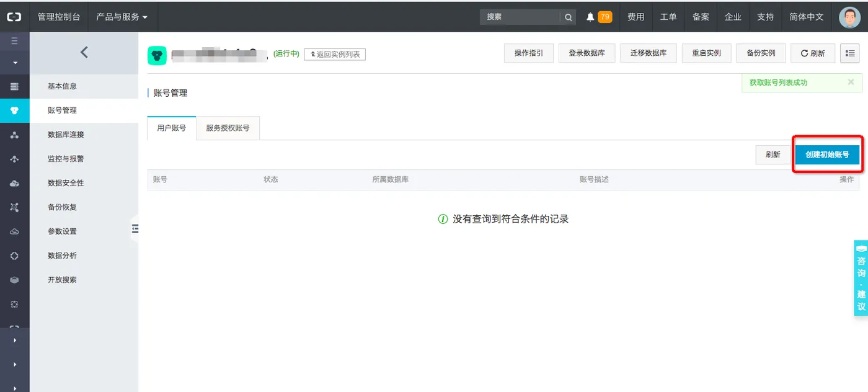Open 数据安全性 in the side menu
This screenshot has height=392, width=868.
(x=84, y=183)
